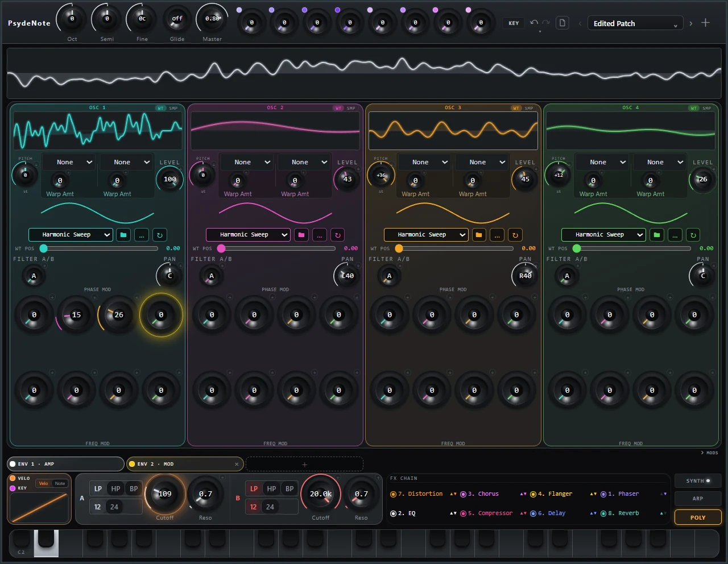This screenshot has width=728, height=564.
Task: Switch velocity panel to the Note tab
Action: 60,483
